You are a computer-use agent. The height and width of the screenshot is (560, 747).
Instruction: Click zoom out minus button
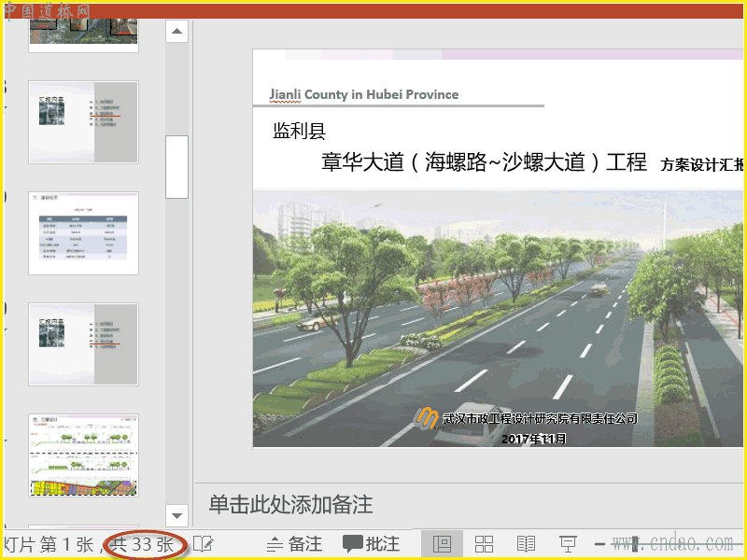600,544
